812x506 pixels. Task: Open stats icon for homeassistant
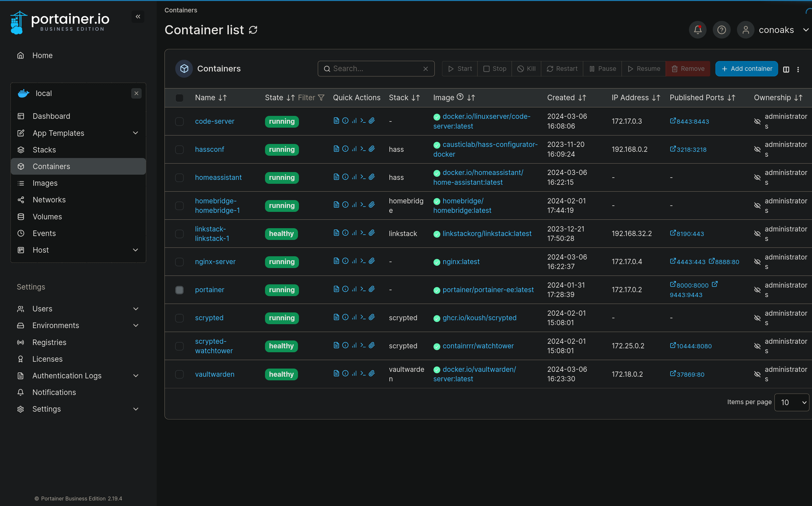tap(354, 177)
